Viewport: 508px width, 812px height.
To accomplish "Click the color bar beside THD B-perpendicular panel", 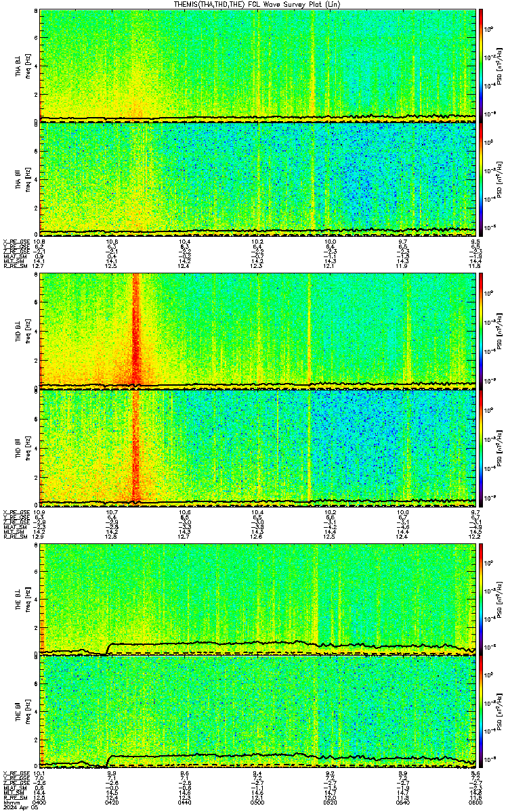I will (x=482, y=332).
